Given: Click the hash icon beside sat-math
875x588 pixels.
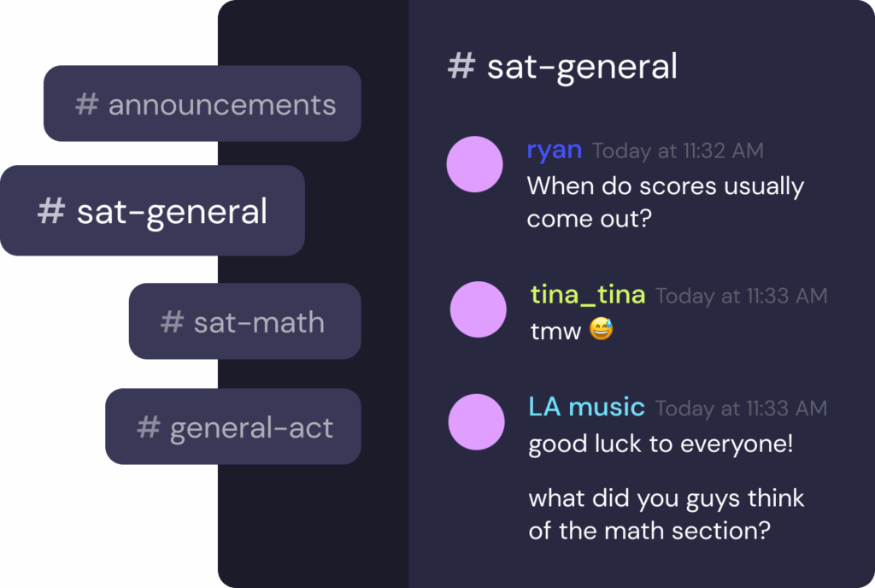Looking at the screenshot, I should pyautogui.click(x=173, y=322).
